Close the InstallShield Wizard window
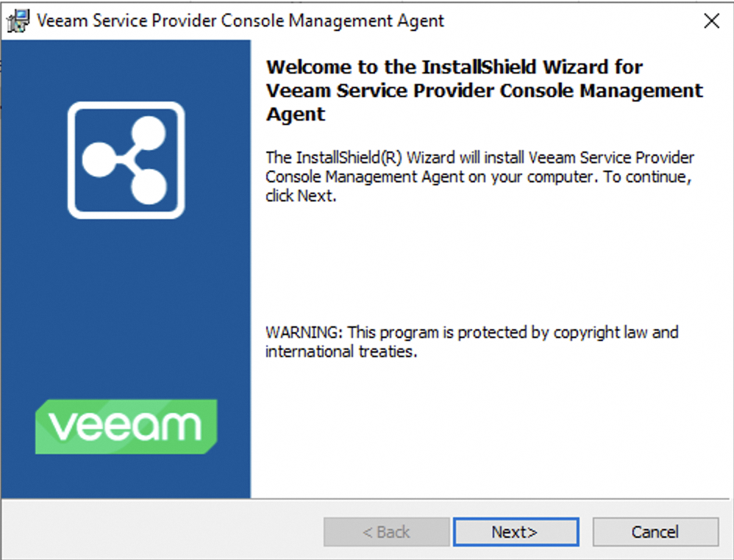The width and height of the screenshot is (734, 560). (x=710, y=20)
